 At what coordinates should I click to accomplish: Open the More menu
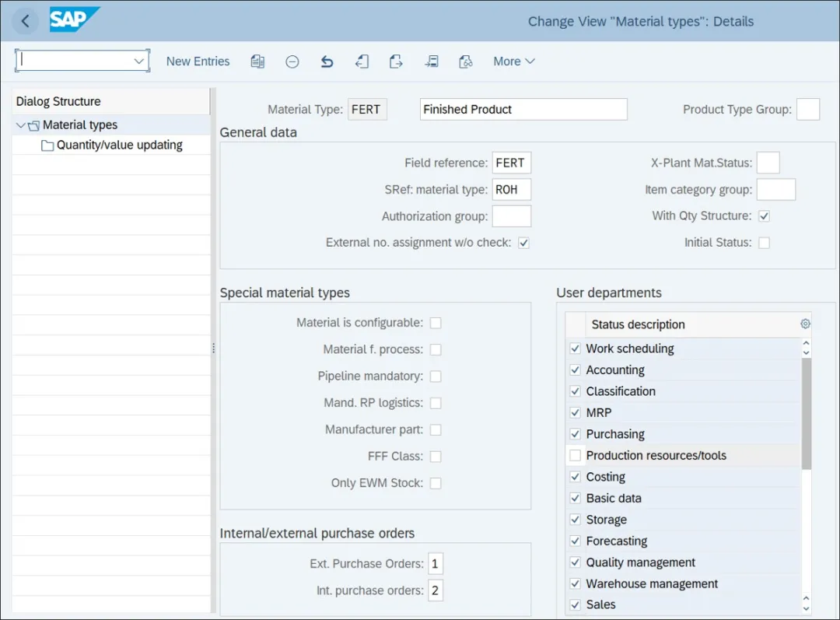click(x=514, y=61)
